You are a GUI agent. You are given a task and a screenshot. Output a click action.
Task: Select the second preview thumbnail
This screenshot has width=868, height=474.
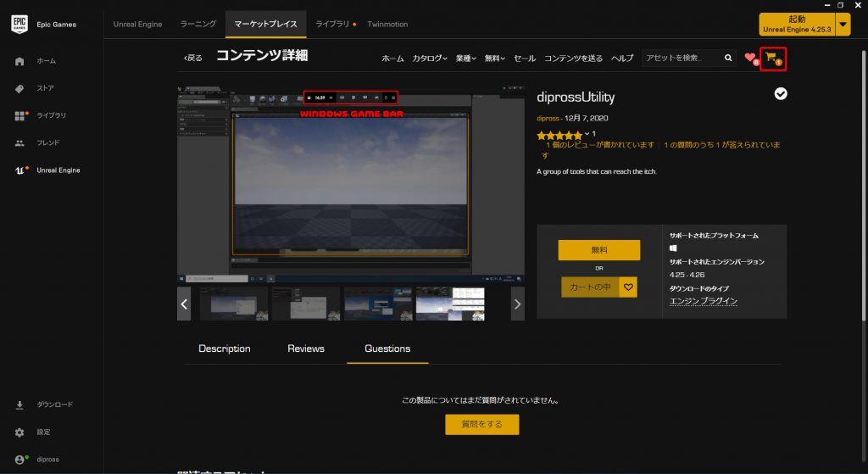[305, 304]
